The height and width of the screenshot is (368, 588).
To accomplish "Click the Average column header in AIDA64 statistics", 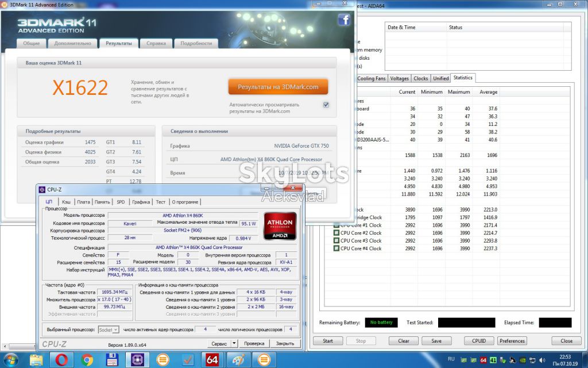I will click(488, 92).
